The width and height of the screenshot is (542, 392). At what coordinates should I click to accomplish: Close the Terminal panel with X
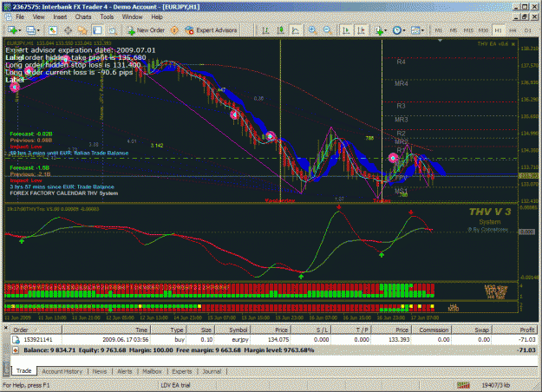point(5,327)
